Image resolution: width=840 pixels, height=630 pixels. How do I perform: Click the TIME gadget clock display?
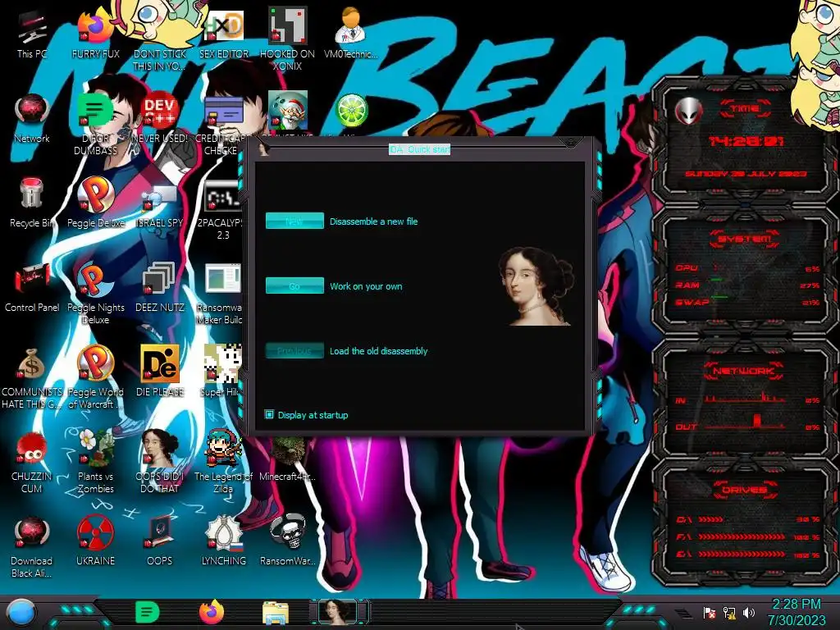[746, 141]
